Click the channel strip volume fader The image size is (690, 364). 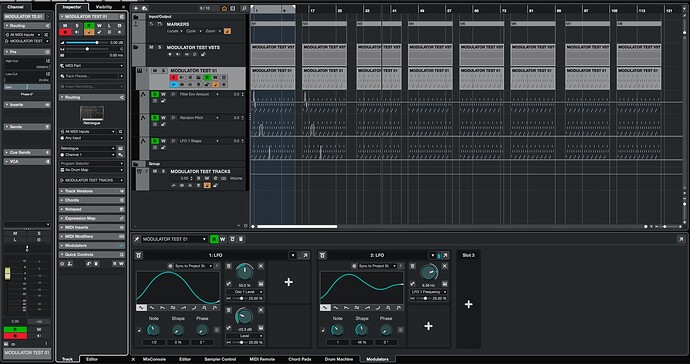(7, 273)
